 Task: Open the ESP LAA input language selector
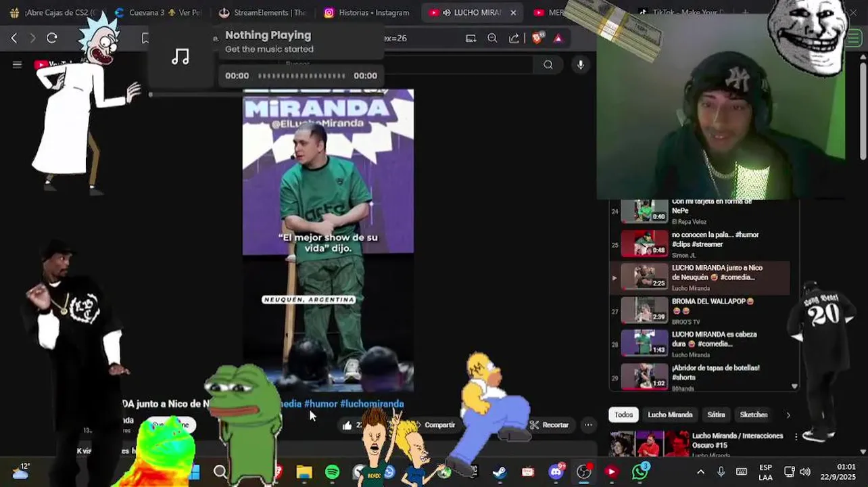click(x=765, y=472)
